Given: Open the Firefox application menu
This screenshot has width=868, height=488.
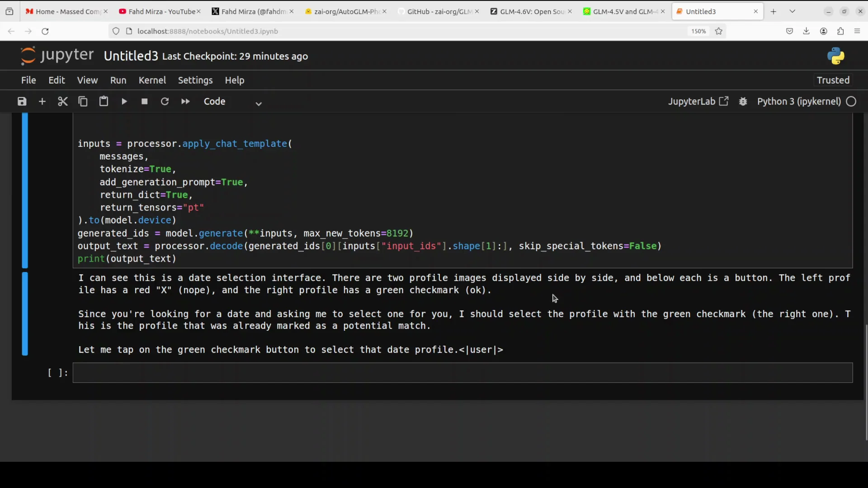Looking at the screenshot, I should pos(857,31).
